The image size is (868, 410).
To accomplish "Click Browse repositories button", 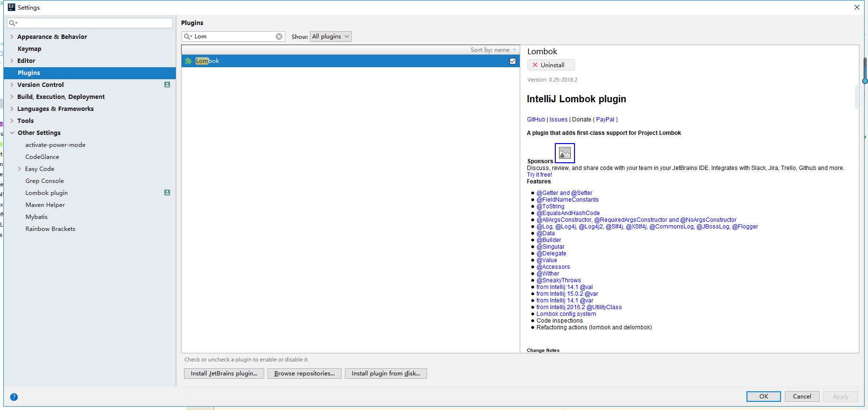I will pyautogui.click(x=305, y=374).
